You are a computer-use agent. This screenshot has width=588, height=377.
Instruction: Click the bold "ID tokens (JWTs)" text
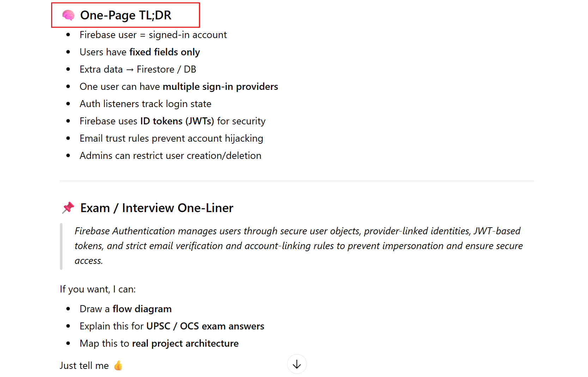click(177, 121)
